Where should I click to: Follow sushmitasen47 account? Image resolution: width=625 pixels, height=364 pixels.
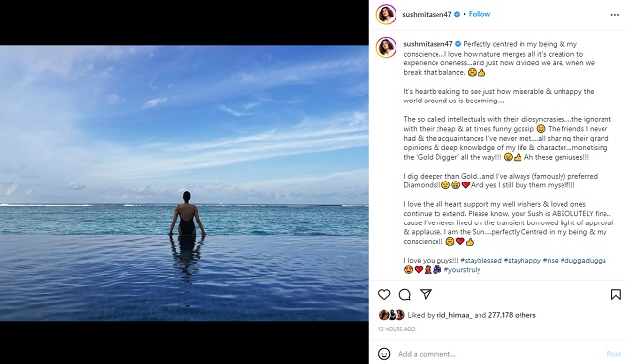point(479,14)
